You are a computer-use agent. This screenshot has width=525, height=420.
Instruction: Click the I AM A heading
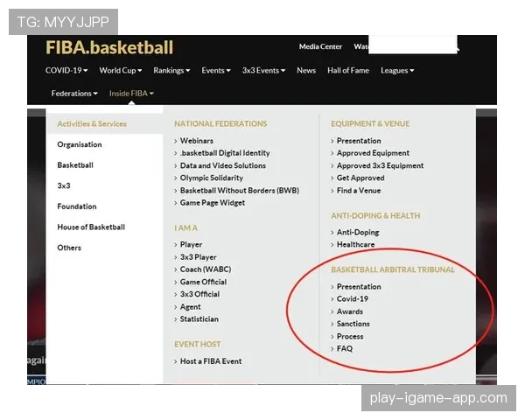coord(185,228)
